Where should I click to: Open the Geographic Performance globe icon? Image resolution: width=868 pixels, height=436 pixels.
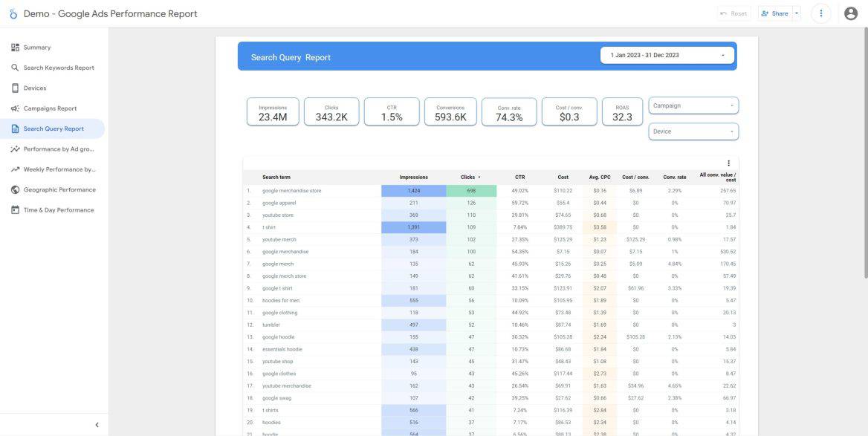coord(16,189)
